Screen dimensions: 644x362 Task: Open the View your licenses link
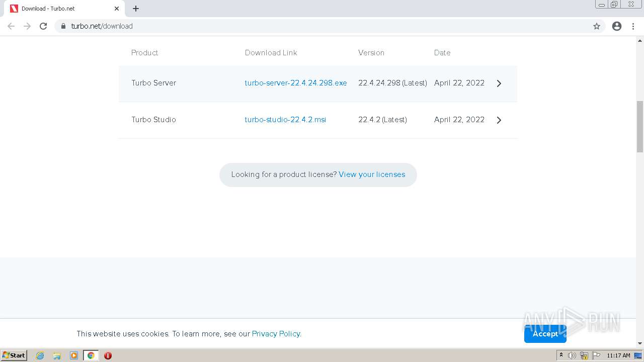pyautogui.click(x=372, y=174)
